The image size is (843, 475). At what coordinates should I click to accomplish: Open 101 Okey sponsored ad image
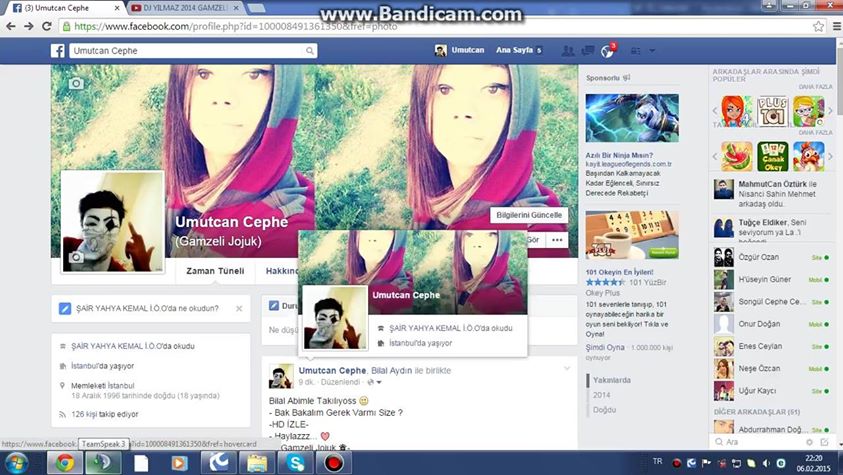pyautogui.click(x=632, y=235)
